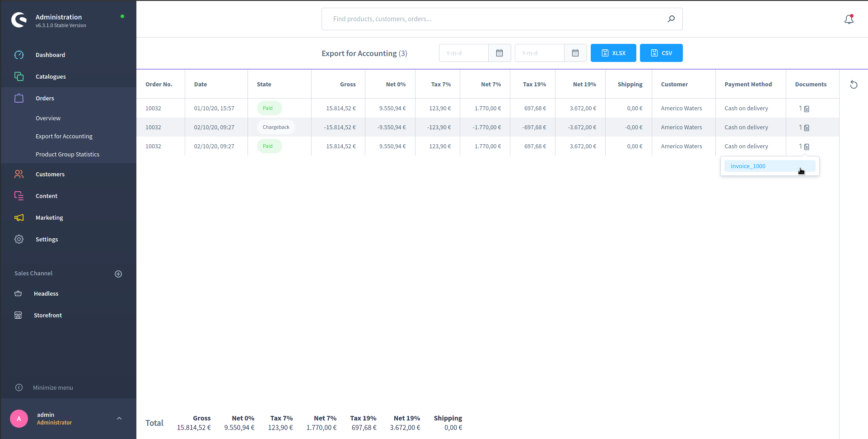Click the Minimize menu arrow icon
Image resolution: width=868 pixels, height=439 pixels.
point(19,387)
